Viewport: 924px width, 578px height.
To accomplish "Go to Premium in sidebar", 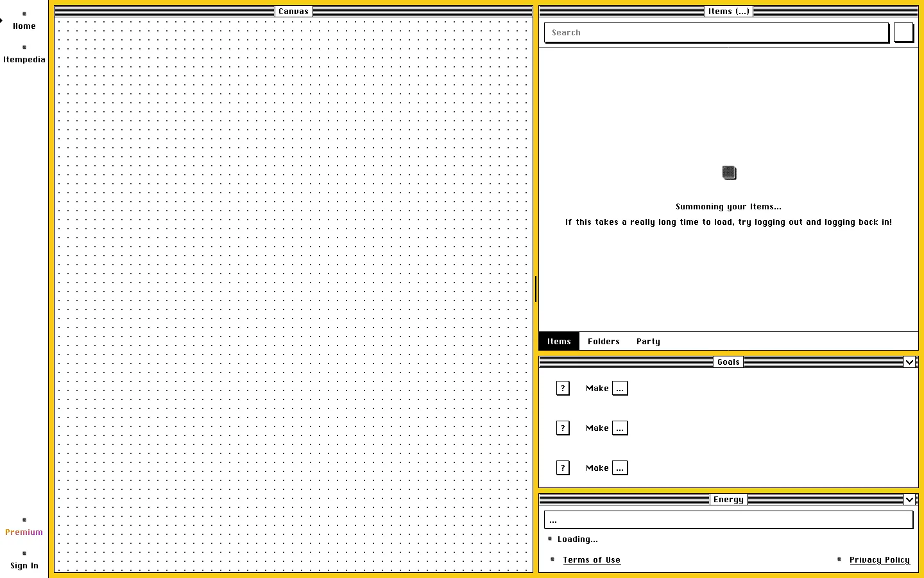I will point(24,527).
